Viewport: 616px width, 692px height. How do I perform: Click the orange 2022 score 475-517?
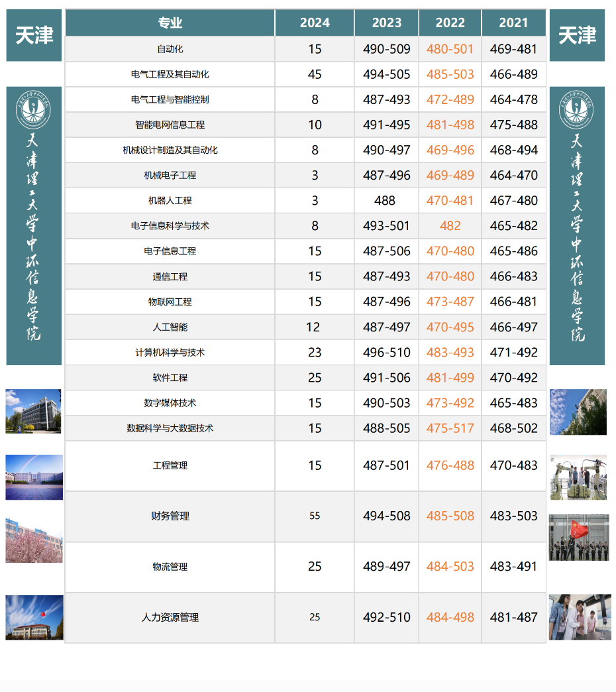click(450, 428)
